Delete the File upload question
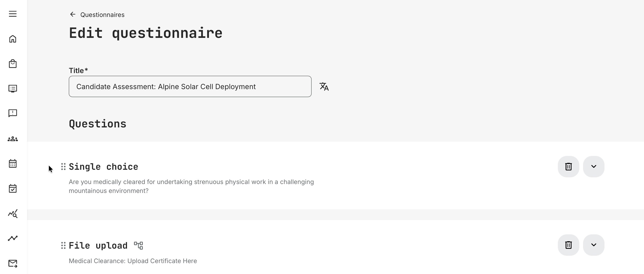 coord(568,245)
